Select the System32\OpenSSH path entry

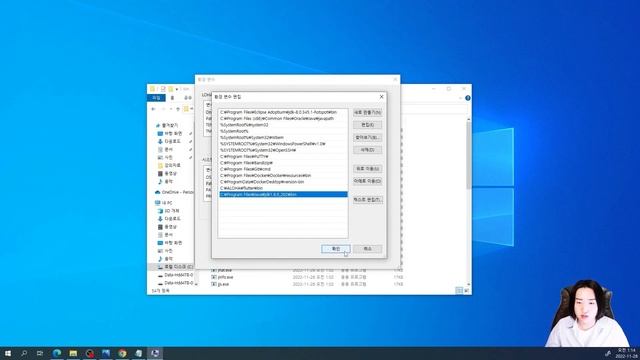283,150
